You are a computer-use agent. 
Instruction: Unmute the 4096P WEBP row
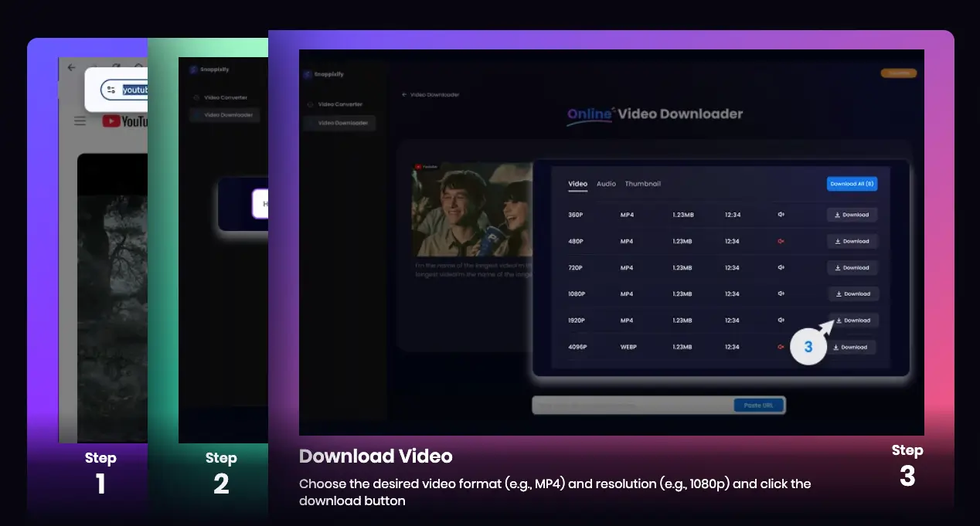coord(781,347)
